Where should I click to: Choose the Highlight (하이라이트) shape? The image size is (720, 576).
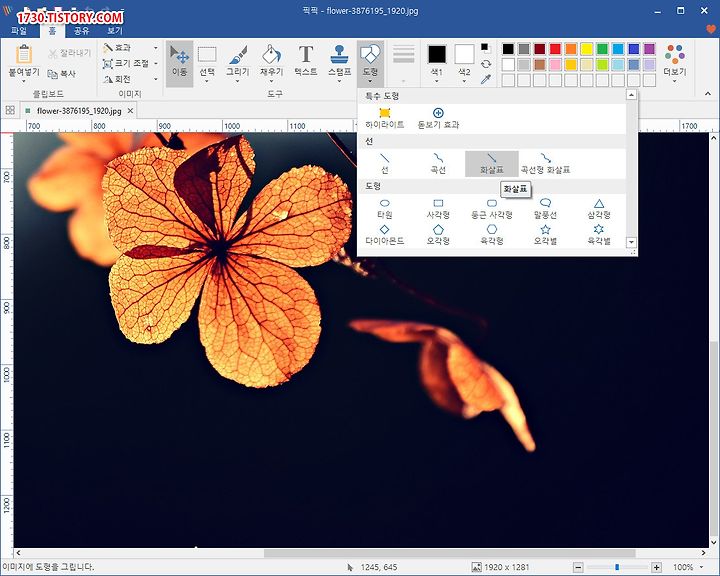click(385, 118)
